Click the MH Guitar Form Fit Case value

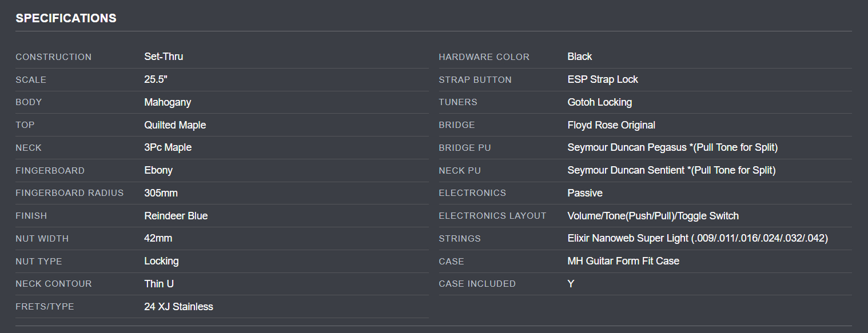click(623, 261)
